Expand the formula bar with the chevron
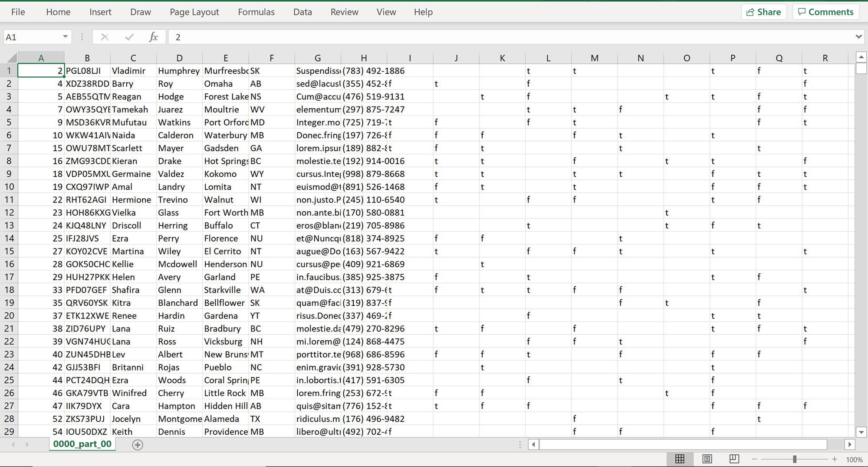This screenshot has height=467, width=868. pos(859,37)
